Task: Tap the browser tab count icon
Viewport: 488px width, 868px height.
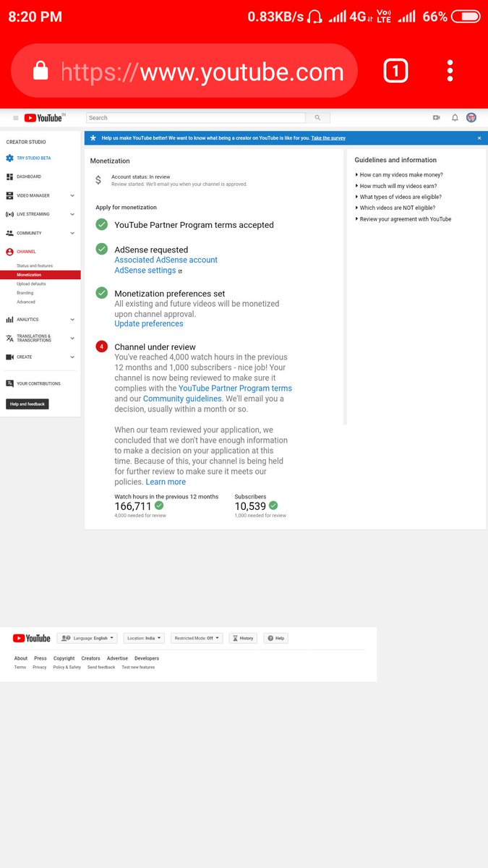Action: click(x=395, y=71)
